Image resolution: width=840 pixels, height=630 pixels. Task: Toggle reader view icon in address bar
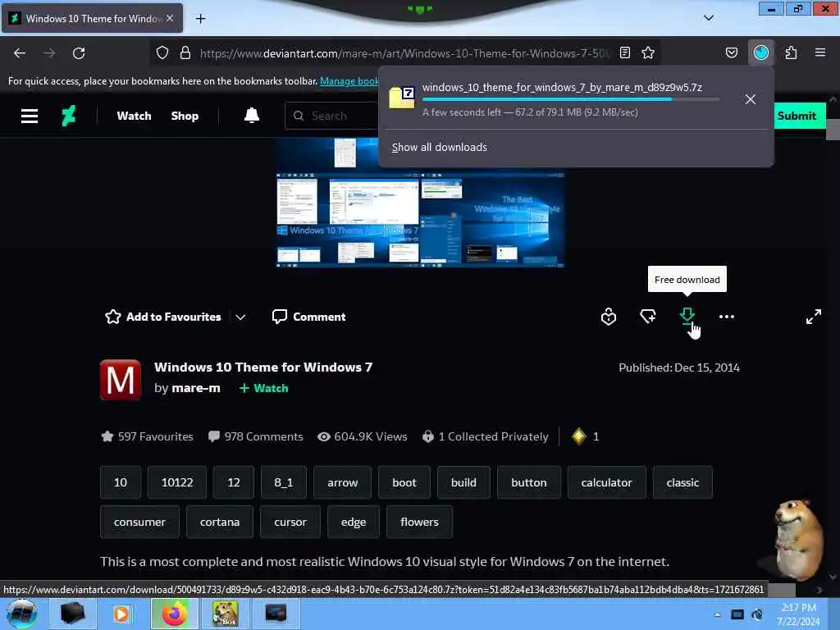624,52
